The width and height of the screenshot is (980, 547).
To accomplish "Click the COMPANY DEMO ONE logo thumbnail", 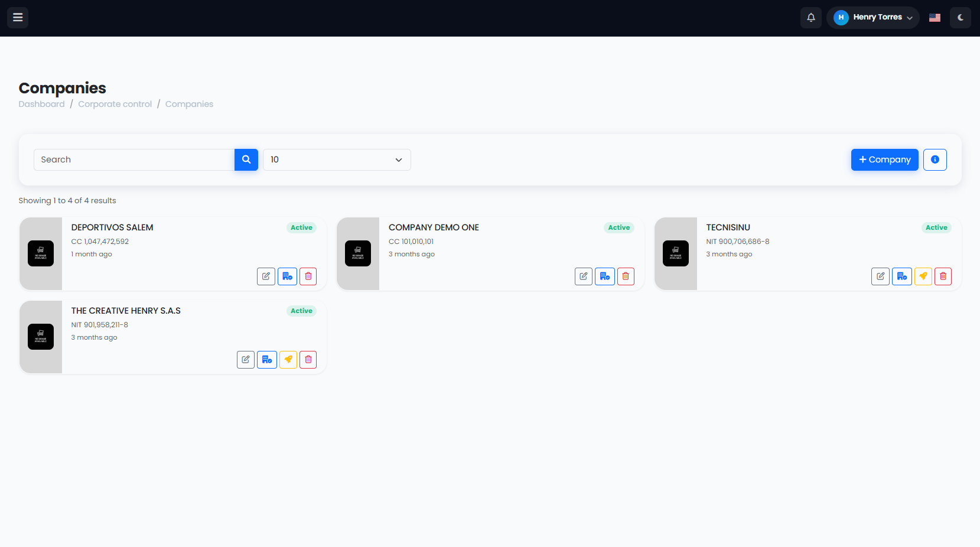I will (358, 253).
